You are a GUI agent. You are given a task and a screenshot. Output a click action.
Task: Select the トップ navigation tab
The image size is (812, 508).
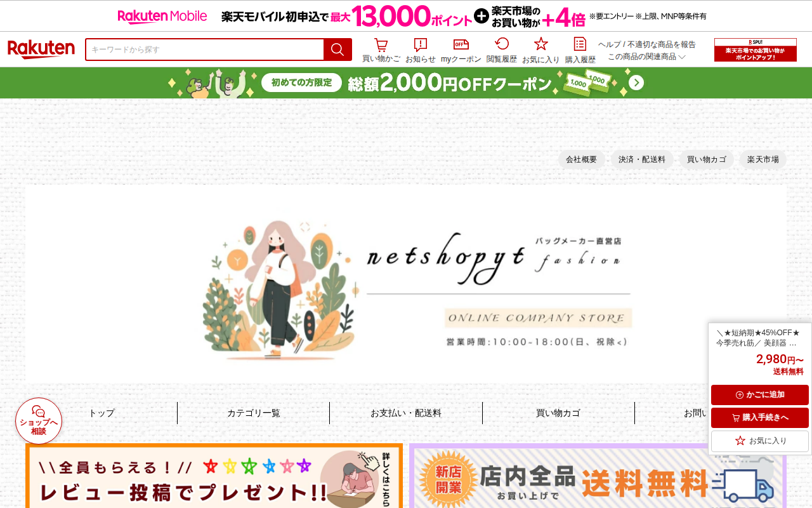[x=101, y=413]
